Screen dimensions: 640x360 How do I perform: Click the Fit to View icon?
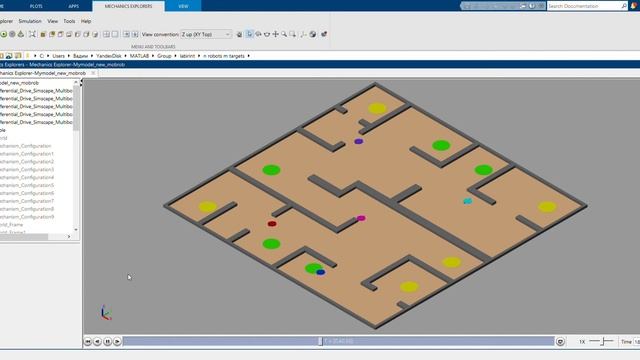(x=32, y=34)
